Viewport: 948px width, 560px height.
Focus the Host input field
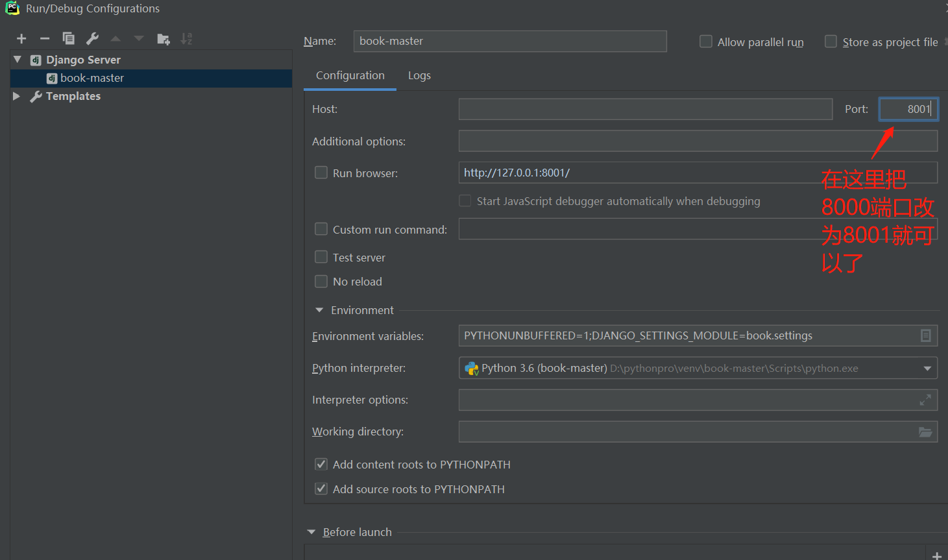click(646, 109)
